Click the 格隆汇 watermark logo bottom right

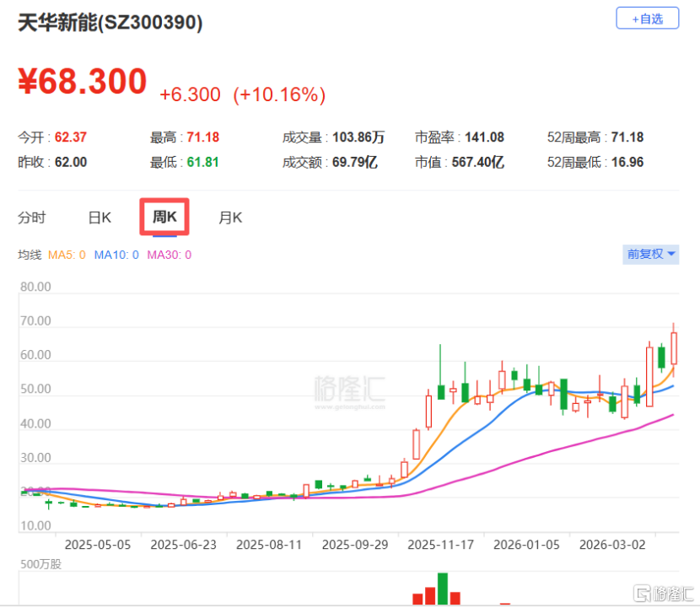[665, 593]
